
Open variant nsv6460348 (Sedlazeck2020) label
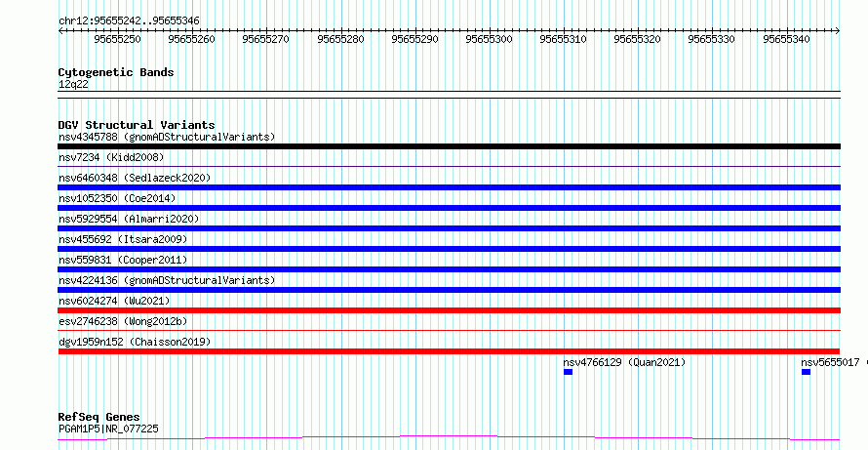pyautogui.click(x=135, y=178)
